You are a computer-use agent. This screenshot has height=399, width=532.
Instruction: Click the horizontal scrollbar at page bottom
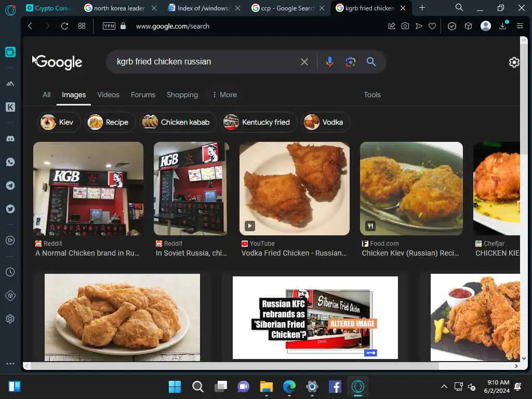click(234, 366)
